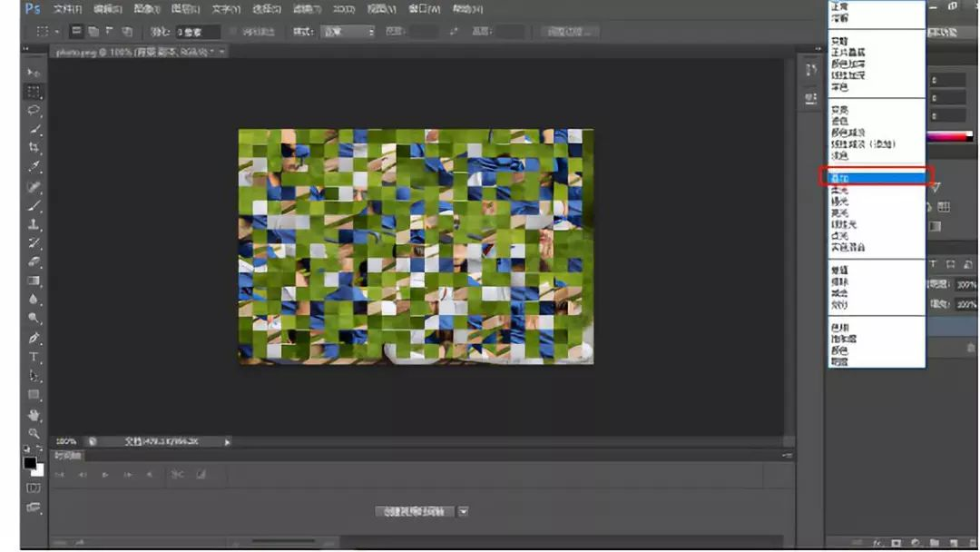Add a layer mask

click(x=897, y=543)
